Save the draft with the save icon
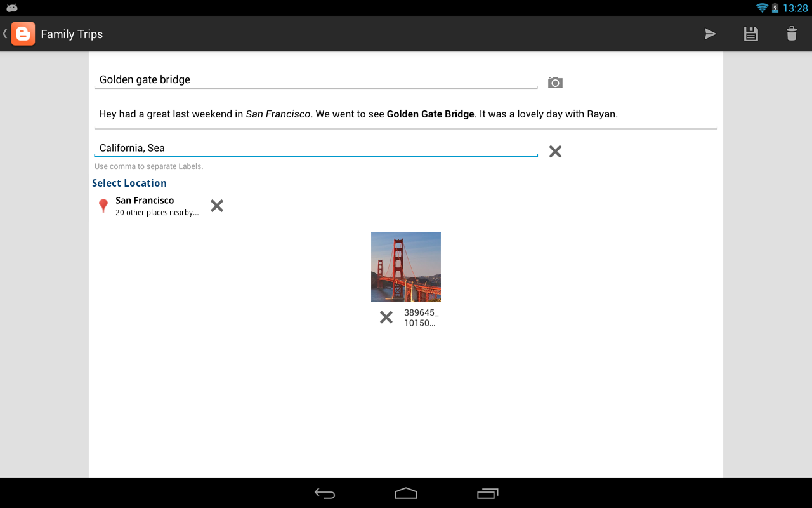Viewport: 812px width, 508px height. (750, 34)
